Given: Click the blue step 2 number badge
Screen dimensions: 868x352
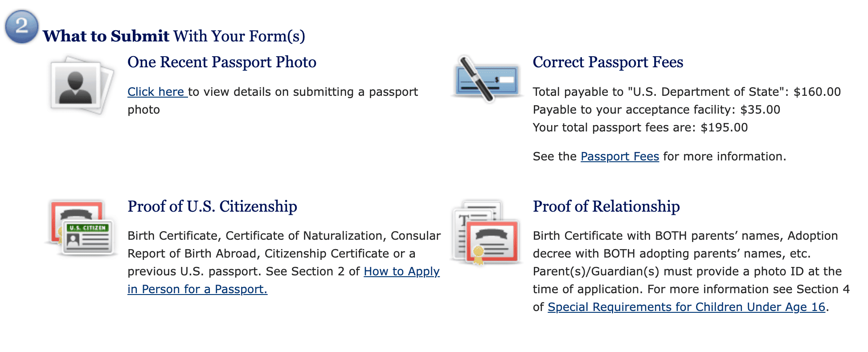Looking at the screenshot, I should (21, 27).
